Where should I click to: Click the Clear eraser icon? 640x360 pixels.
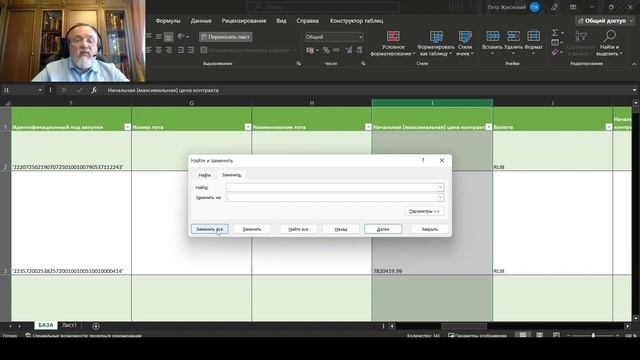click(555, 52)
